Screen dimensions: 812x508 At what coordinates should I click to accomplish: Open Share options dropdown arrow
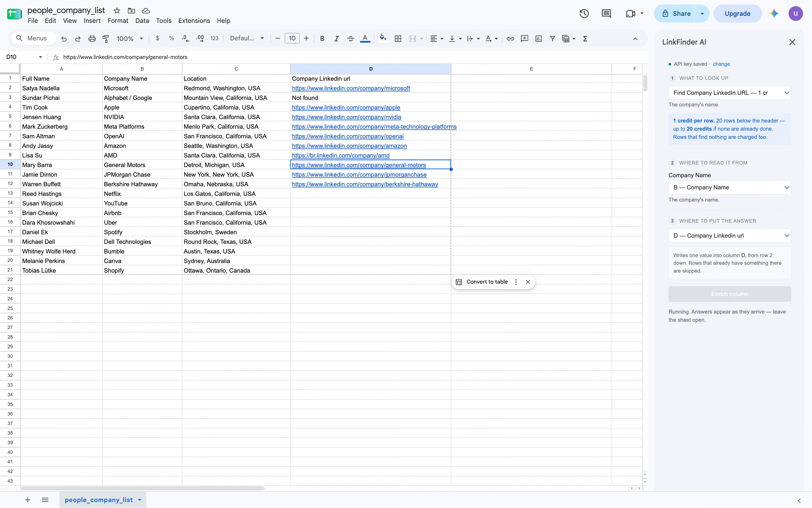tap(702, 14)
